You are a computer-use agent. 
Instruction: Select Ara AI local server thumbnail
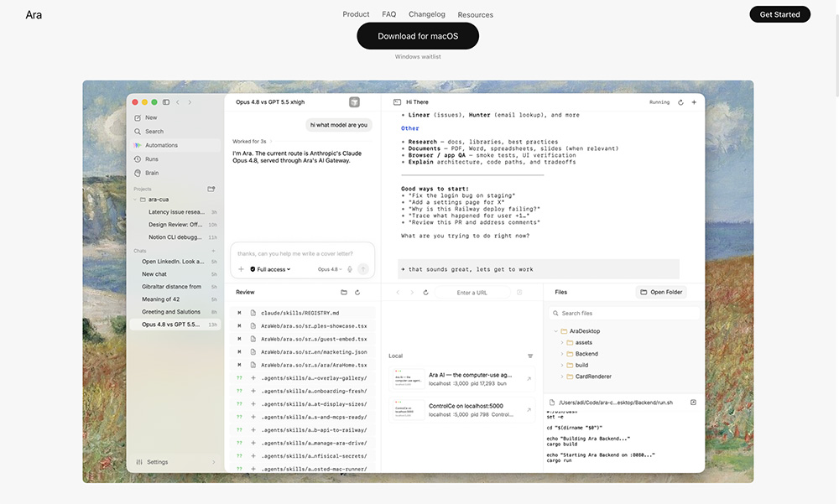coord(409,379)
